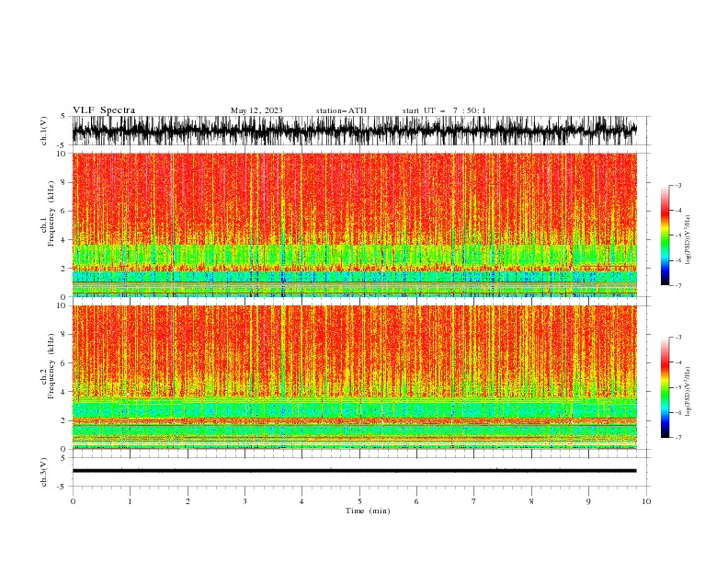
Task: Click time axis tick label "8"
Action: coord(531,501)
